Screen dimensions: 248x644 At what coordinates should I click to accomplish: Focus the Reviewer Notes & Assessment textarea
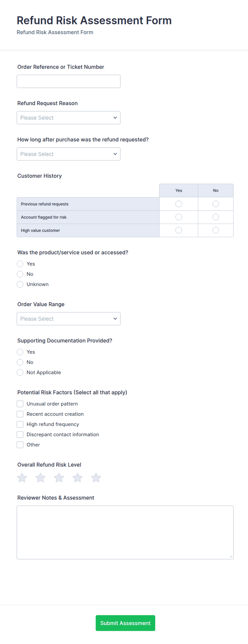point(125,532)
